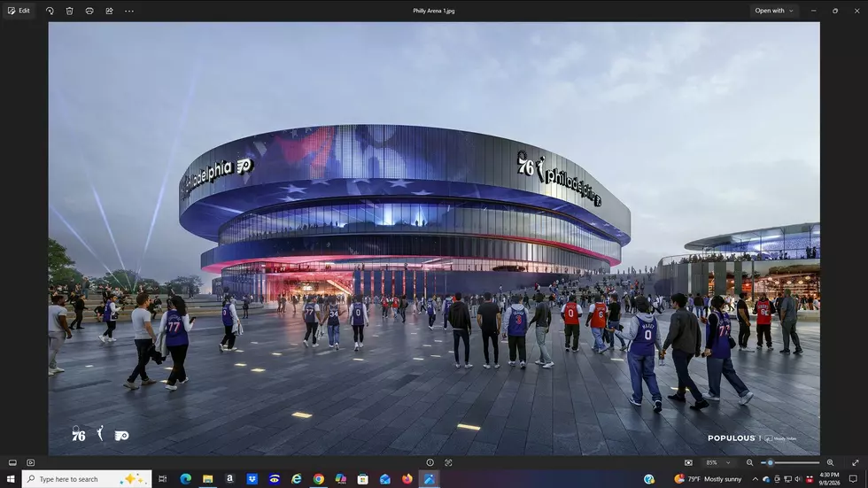Open the Amazon taskbar shortcut

[x=229, y=478]
